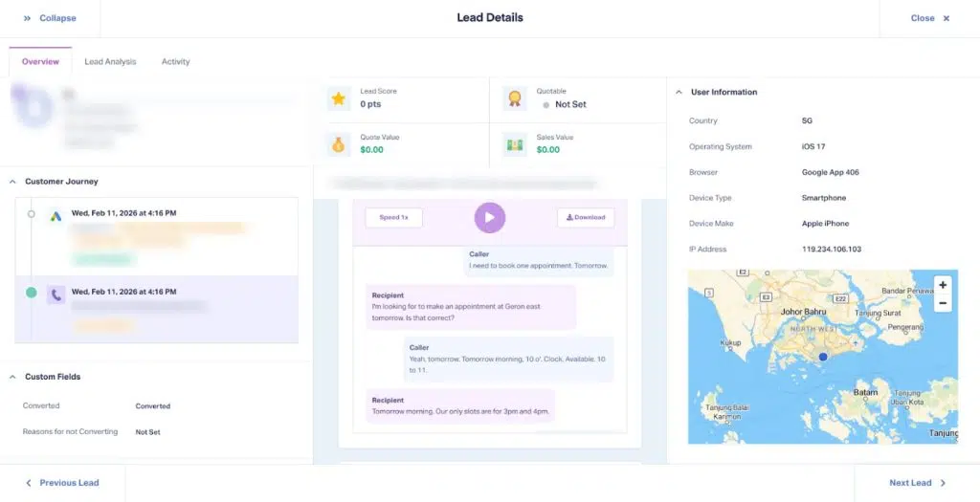The height and width of the screenshot is (502, 980).
Task: Go to the Next Lead
Action: click(917, 483)
